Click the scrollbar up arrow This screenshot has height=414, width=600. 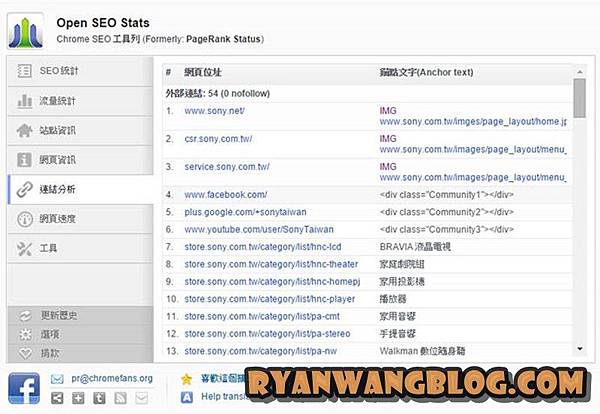coord(580,72)
